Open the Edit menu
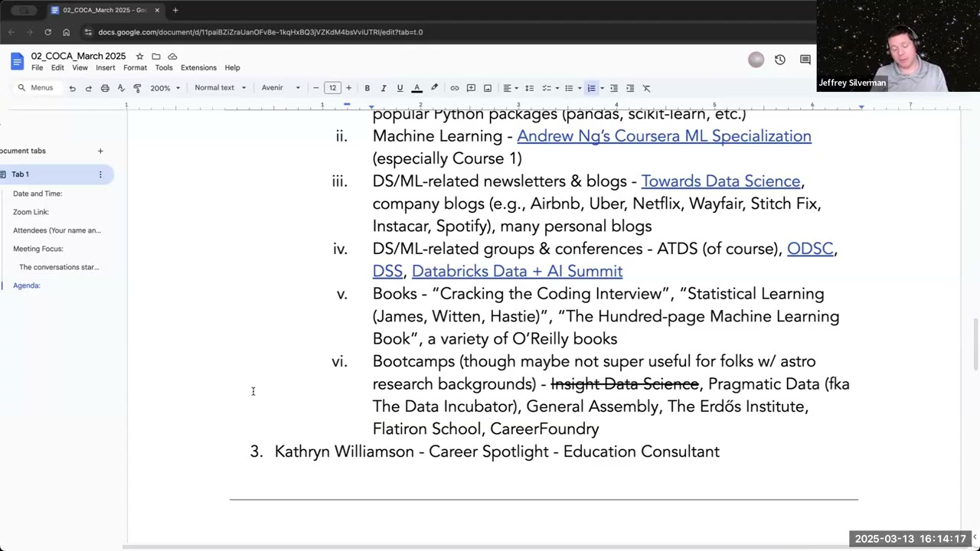This screenshot has height=551, width=980. coord(57,67)
